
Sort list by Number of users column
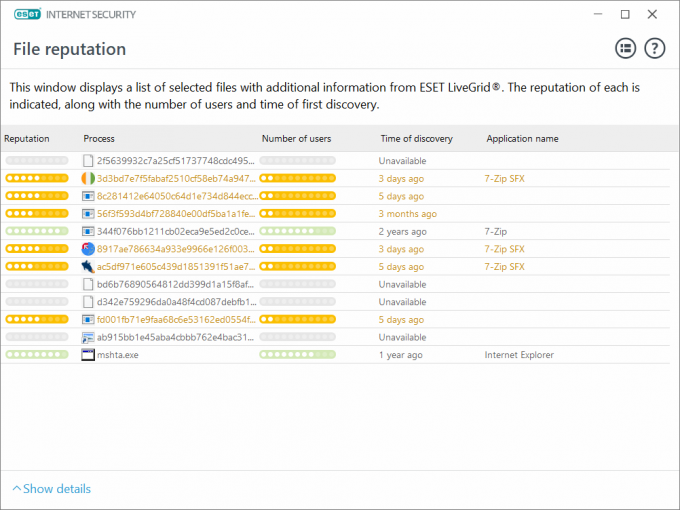click(296, 139)
